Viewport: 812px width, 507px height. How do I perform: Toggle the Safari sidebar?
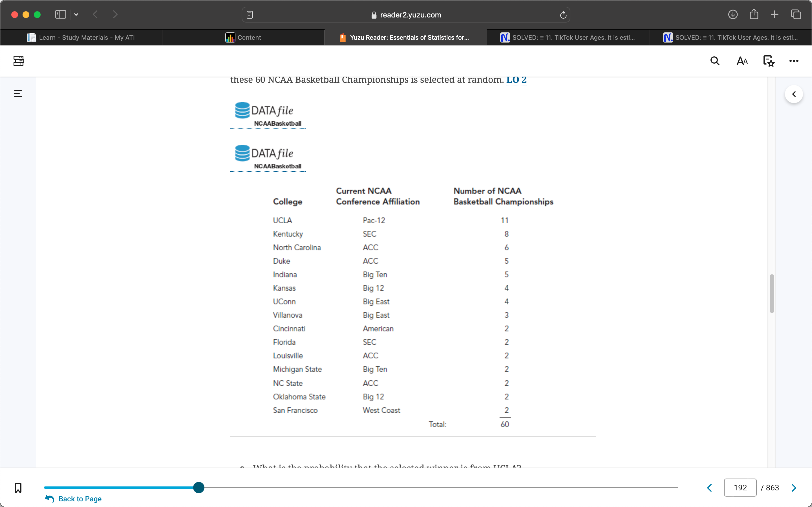tap(60, 14)
